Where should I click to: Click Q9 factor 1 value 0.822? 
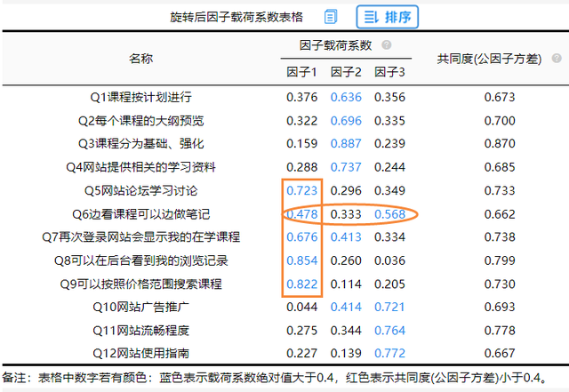[x=301, y=284]
